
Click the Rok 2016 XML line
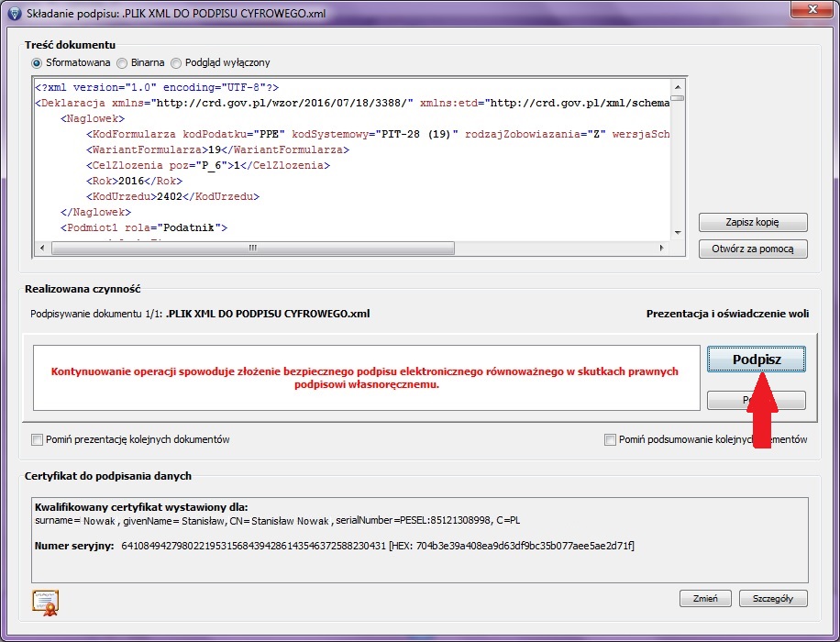(134, 181)
